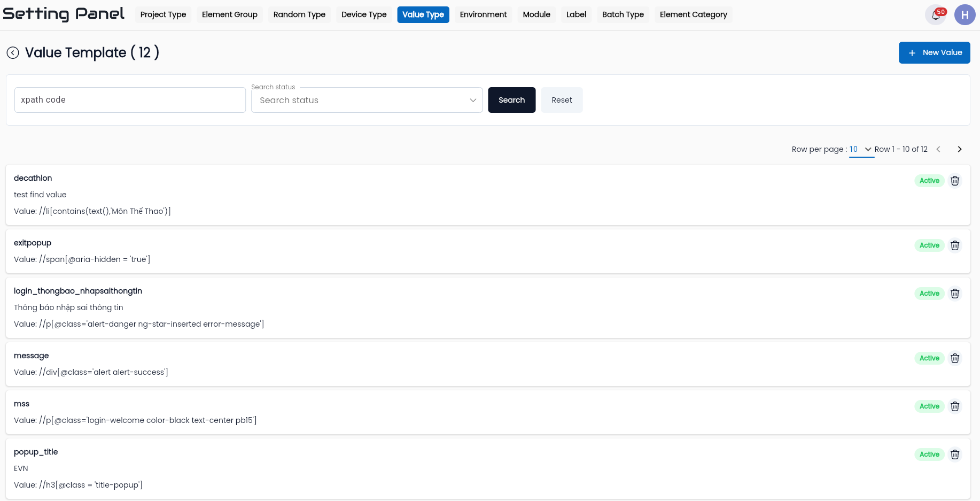Viewport: 980px width, 501px height.
Task: Open the Element Category tab
Action: (693, 14)
